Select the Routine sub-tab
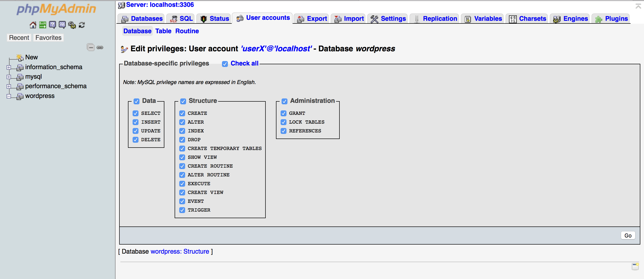644x279 pixels. (x=187, y=31)
